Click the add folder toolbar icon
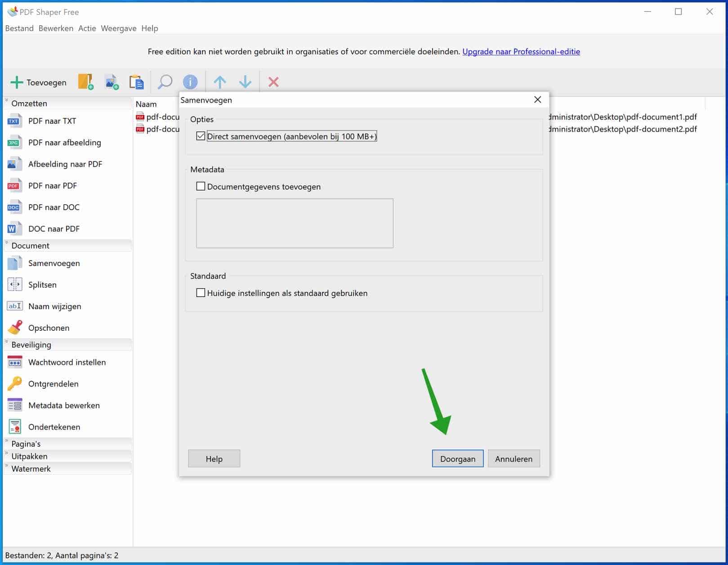 (85, 82)
